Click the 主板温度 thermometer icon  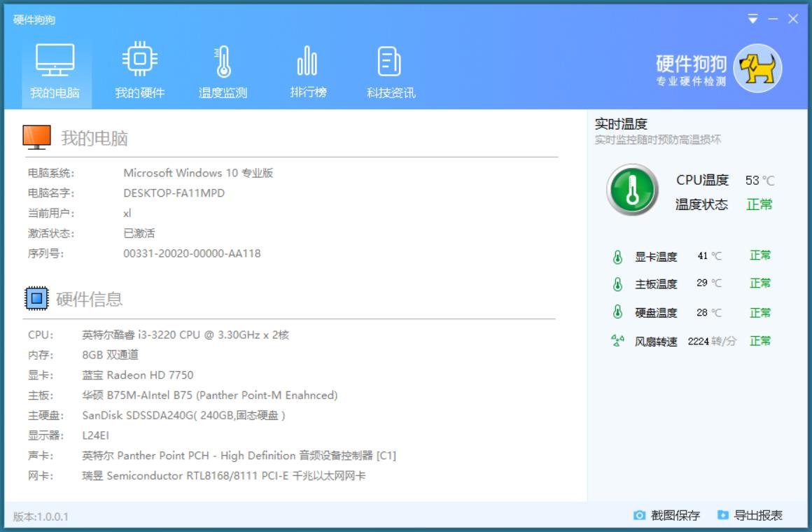[x=617, y=284]
